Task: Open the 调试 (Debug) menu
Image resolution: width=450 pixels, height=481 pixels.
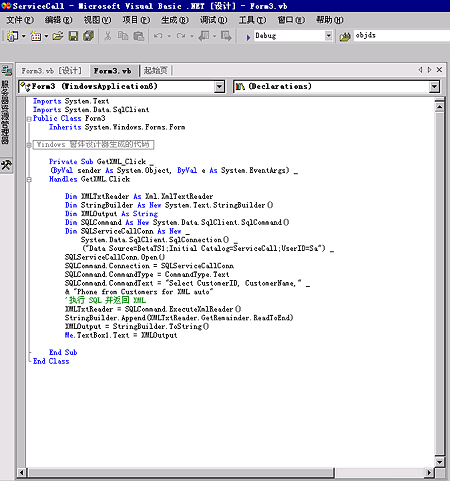Action: 213,20
